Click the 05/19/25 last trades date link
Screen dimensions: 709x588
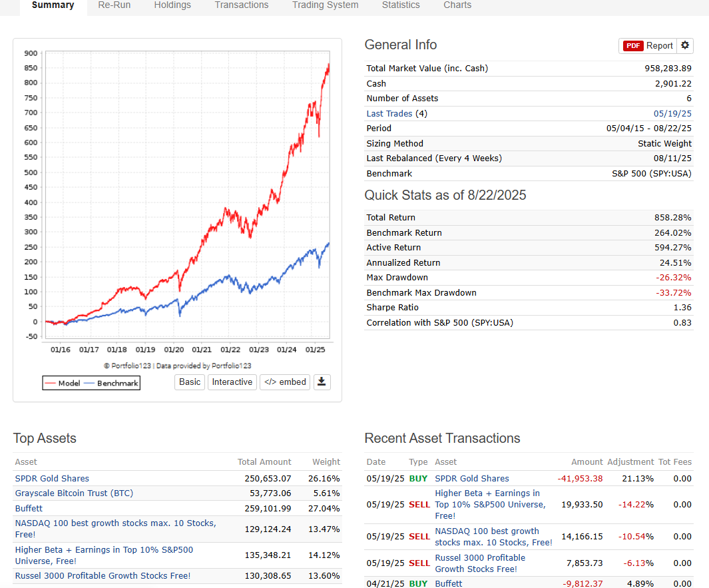672,113
